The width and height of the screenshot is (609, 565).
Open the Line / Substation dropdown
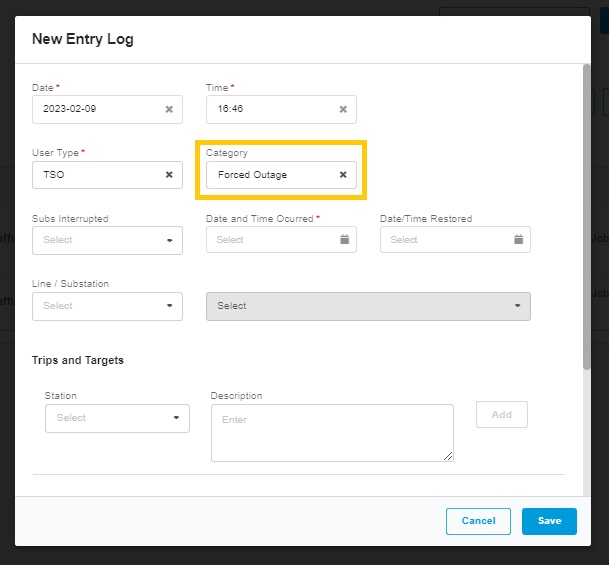(x=169, y=306)
